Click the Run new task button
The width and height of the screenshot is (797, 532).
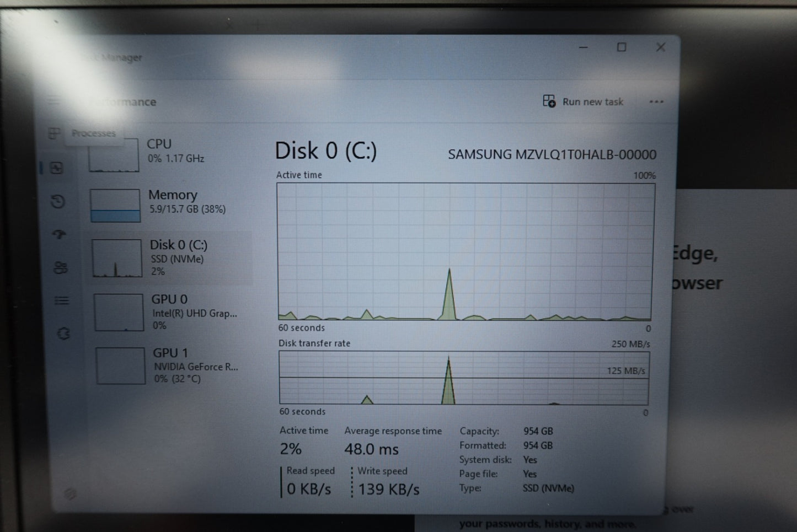point(584,101)
